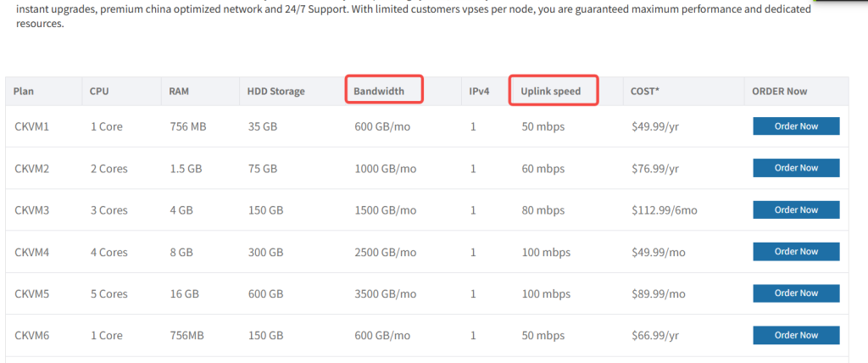
Task: Click the highlighted Uplink speed column header
Action: (549, 91)
